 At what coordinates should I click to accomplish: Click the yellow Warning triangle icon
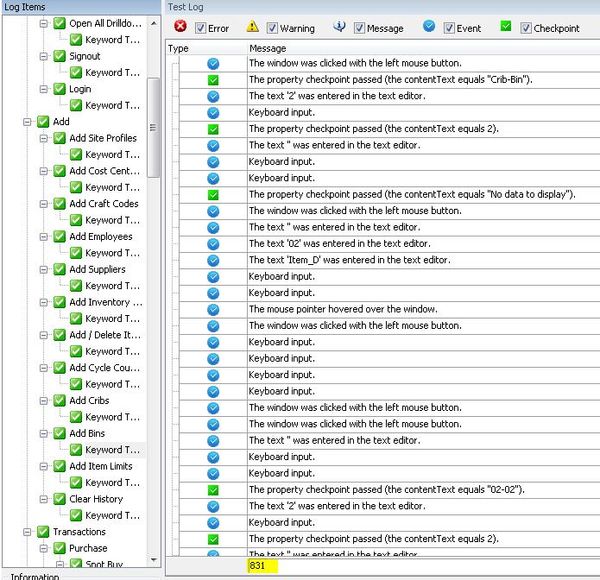coord(253,27)
